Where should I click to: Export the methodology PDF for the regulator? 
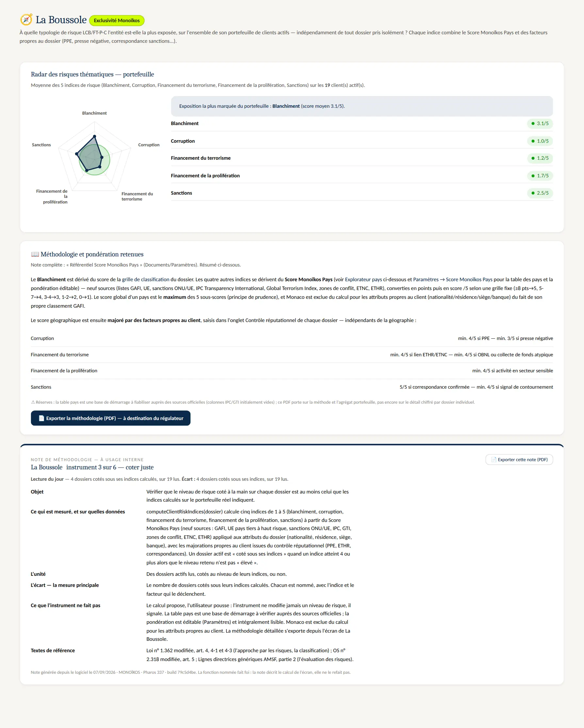(110, 418)
